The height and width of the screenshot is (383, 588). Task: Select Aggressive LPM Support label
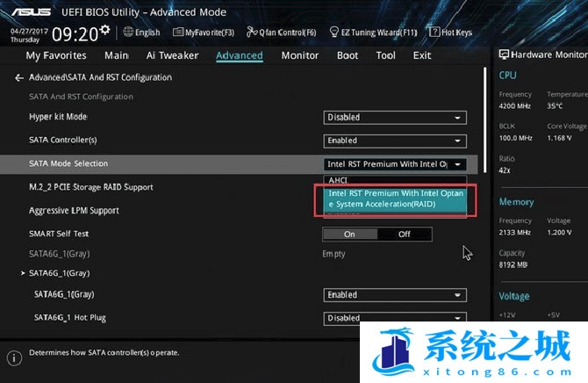point(74,211)
